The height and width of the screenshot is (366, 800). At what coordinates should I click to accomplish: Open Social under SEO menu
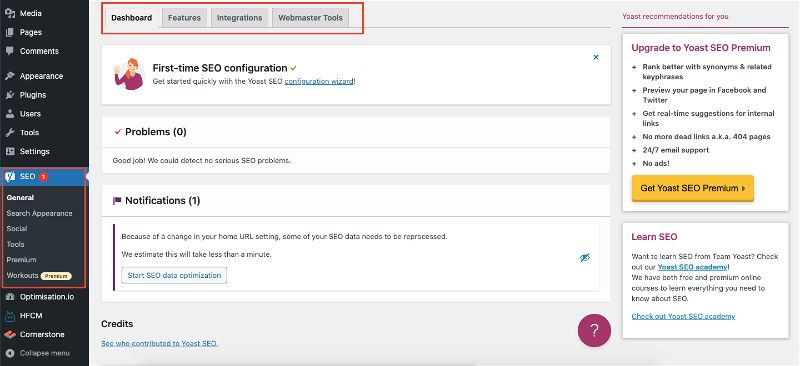coord(17,229)
